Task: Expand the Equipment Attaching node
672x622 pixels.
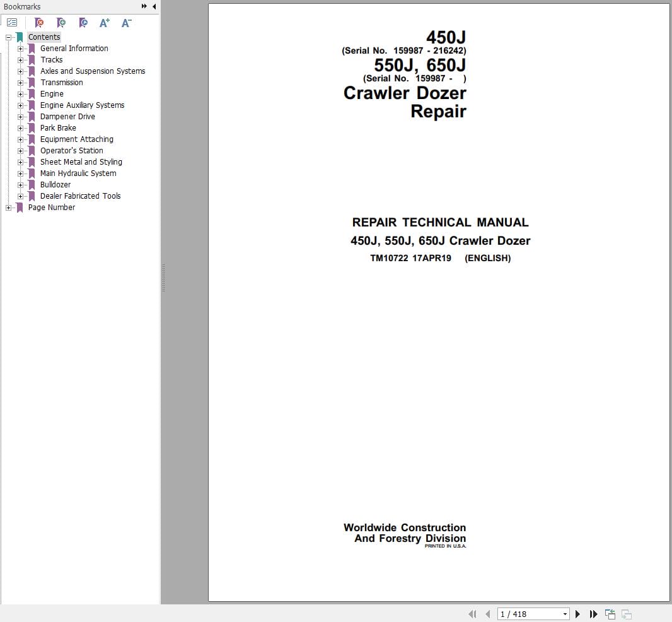Action: (x=20, y=139)
